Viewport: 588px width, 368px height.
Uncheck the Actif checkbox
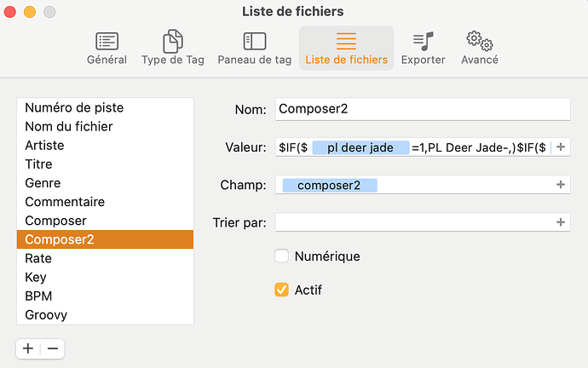[x=281, y=290]
